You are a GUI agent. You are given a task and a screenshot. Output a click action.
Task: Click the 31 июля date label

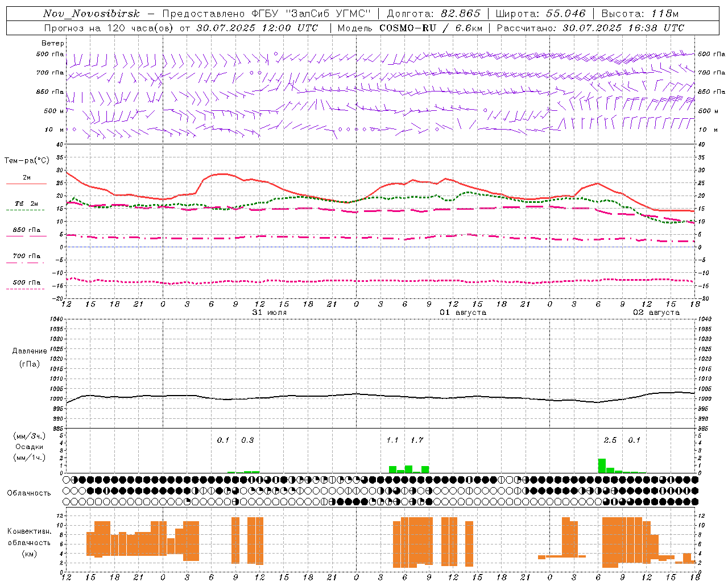pyautogui.click(x=270, y=313)
